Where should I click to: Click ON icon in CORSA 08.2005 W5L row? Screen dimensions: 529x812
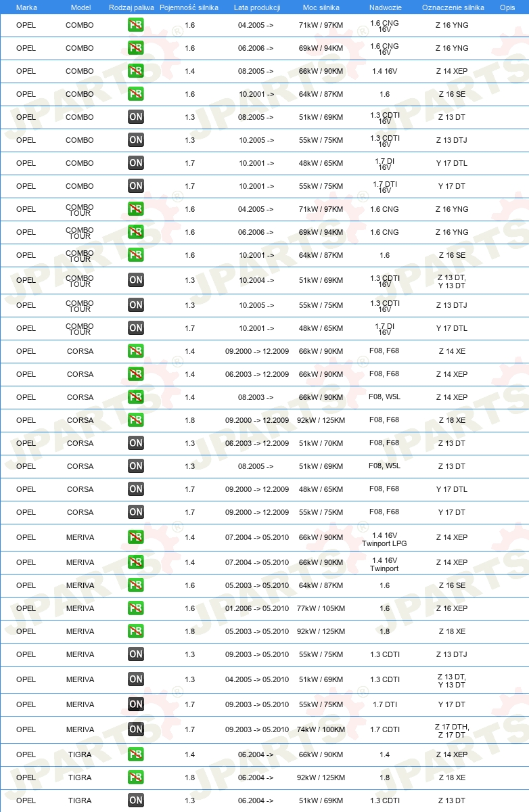[135, 466]
